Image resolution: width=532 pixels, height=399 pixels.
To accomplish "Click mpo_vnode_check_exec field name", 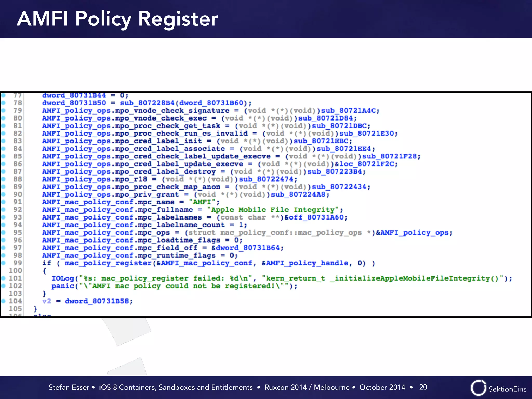I will [x=161, y=118].
